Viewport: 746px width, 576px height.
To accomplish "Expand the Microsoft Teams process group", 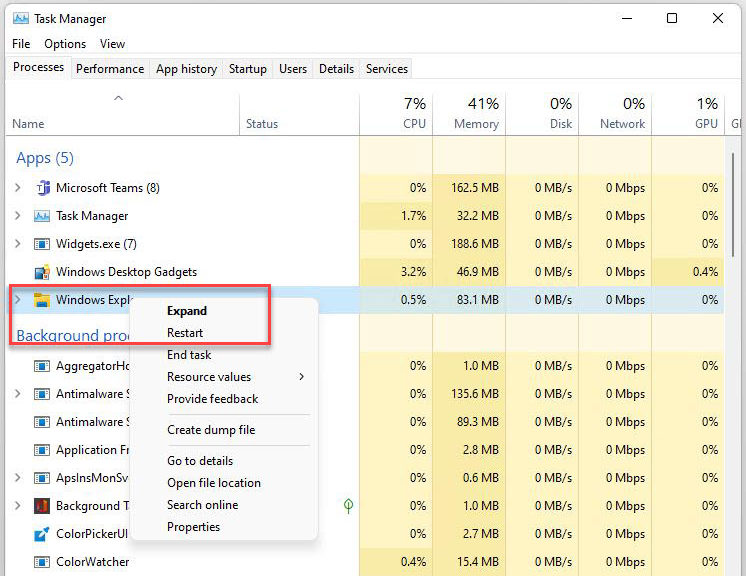I will tap(18, 188).
